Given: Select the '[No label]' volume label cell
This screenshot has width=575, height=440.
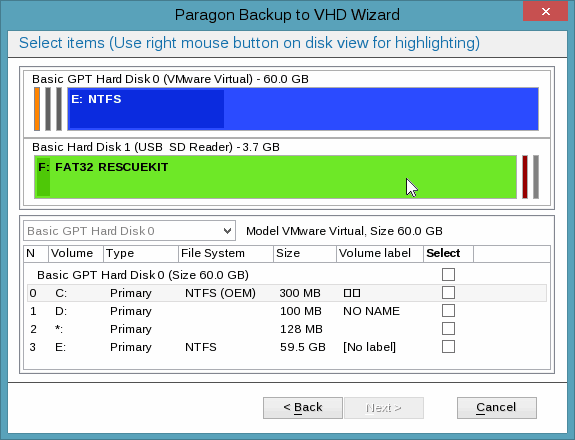Looking at the screenshot, I should coord(369,347).
